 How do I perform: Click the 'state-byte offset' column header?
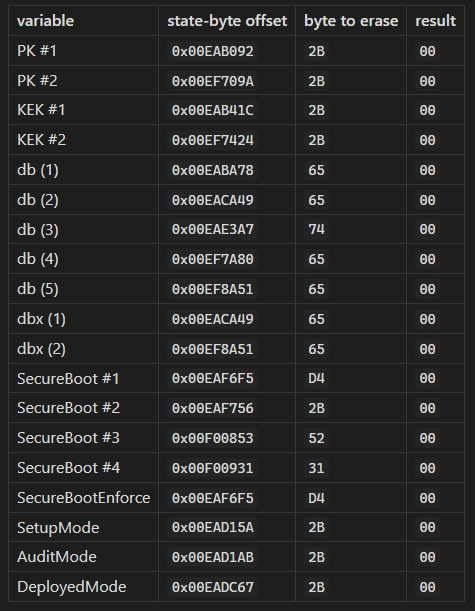[227, 21]
